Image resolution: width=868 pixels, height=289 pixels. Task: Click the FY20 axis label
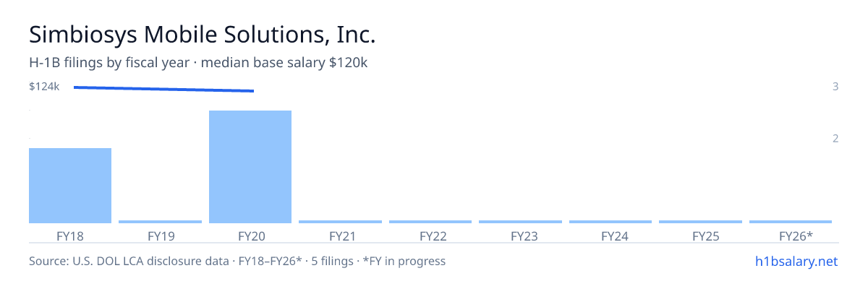pos(250,236)
